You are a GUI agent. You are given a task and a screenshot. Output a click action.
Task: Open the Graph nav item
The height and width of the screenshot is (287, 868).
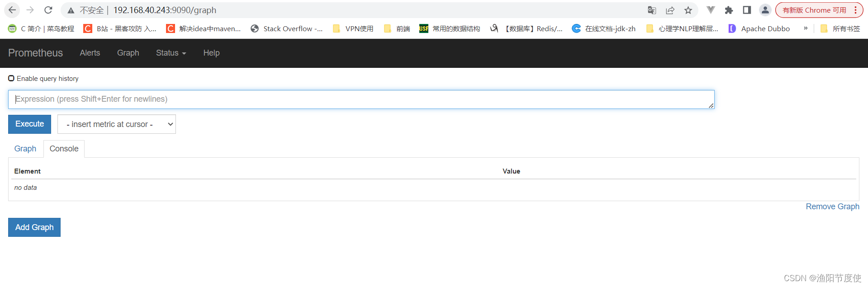coord(128,53)
